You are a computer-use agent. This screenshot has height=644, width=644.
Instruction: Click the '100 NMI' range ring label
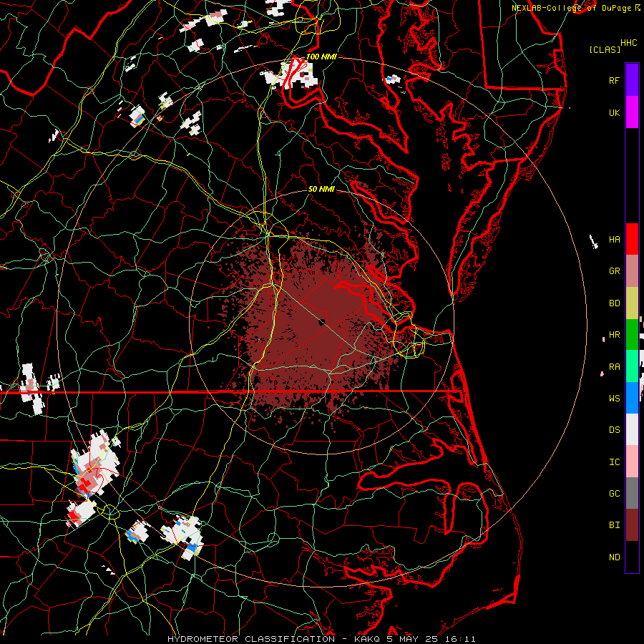pos(321,57)
